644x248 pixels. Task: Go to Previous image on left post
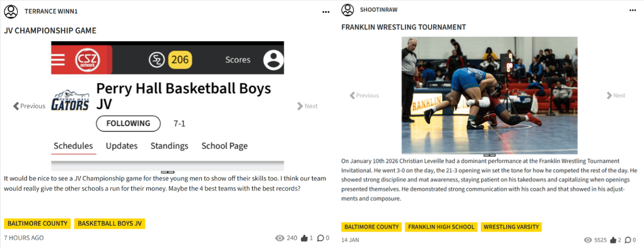29,106
